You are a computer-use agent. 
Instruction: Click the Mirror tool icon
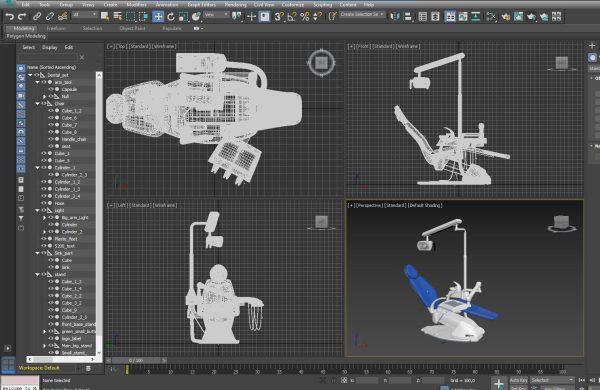pos(395,16)
